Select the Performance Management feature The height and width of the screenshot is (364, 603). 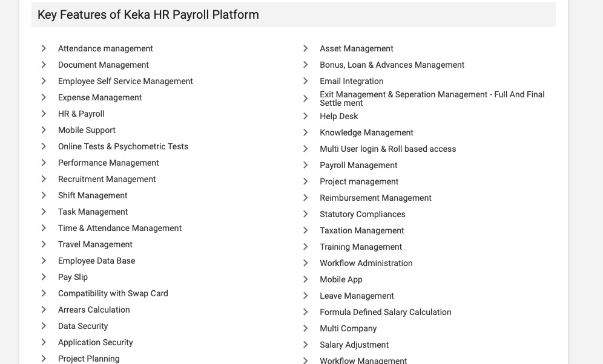[x=108, y=163]
